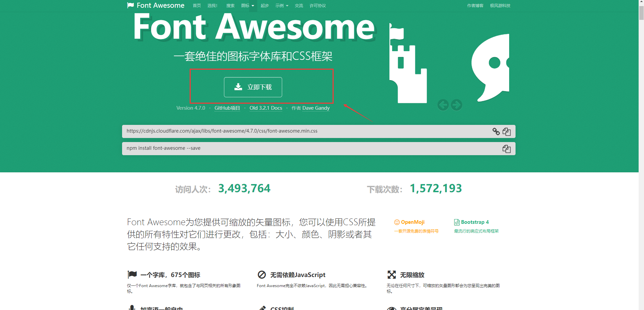This screenshot has height=310, width=644.
Task: Open the 许可协议 page from the menu
Action: pos(317,5)
